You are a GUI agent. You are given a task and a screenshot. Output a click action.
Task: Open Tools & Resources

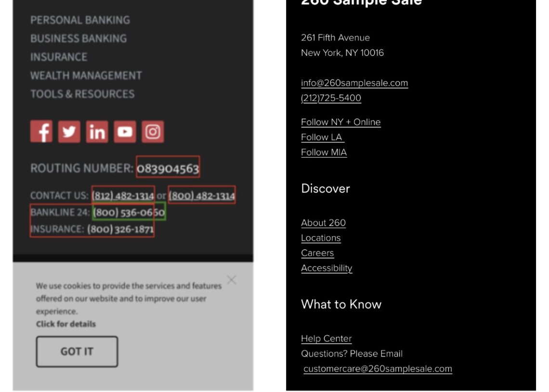pos(82,94)
